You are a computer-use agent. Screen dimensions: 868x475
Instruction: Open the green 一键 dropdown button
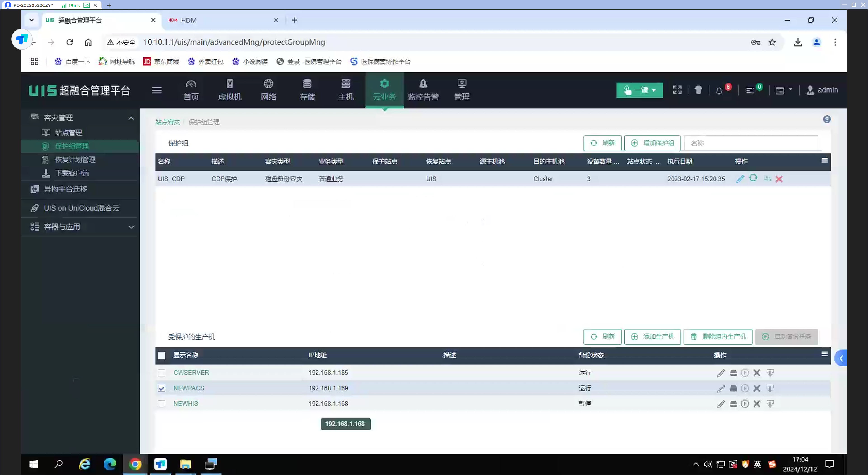point(639,90)
